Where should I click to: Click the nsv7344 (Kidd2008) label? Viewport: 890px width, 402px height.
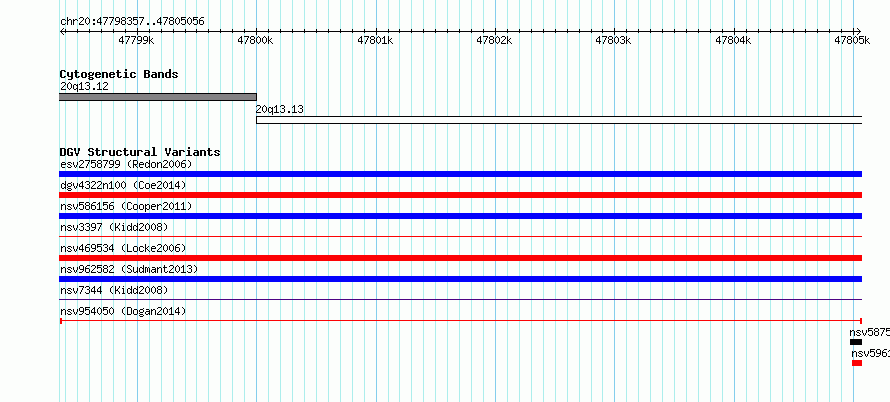[114, 291]
